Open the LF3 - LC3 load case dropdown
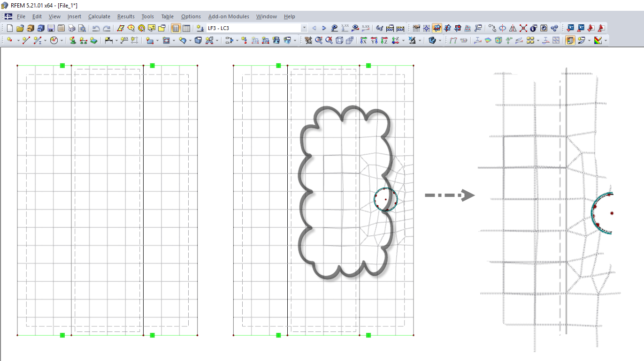The height and width of the screenshot is (361, 644). point(305,28)
